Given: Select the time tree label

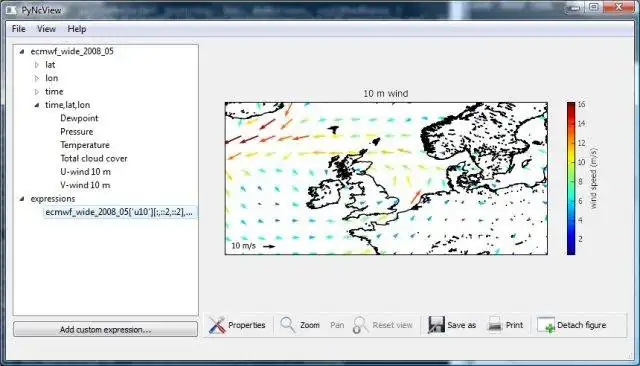Looking at the screenshot, I should coord(54,92).
